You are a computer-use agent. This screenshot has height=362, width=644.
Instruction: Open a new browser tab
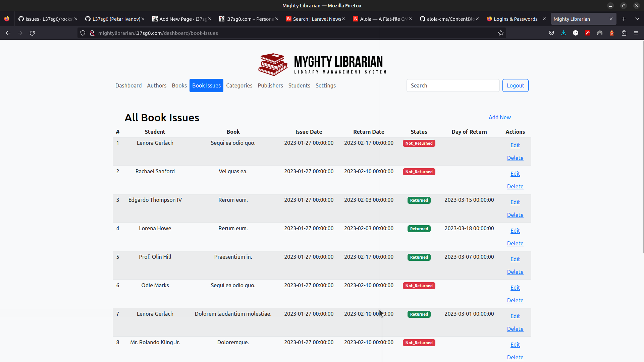[624, 19]
